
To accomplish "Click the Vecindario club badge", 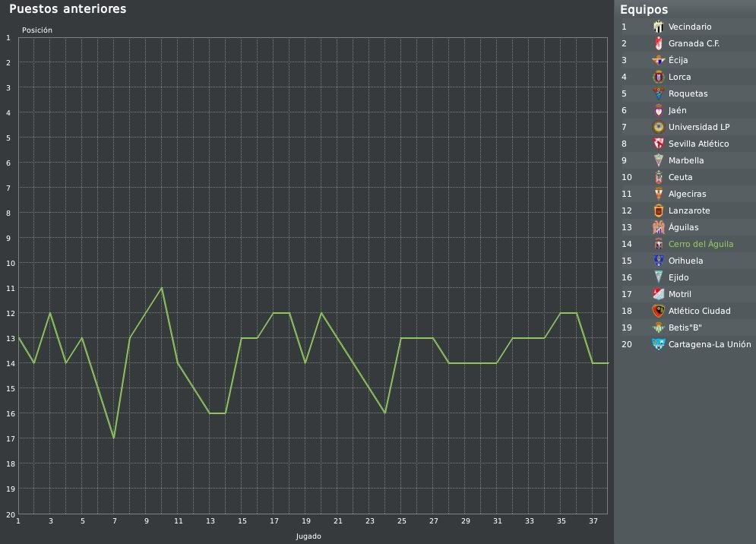I will [x=658, y=27].
